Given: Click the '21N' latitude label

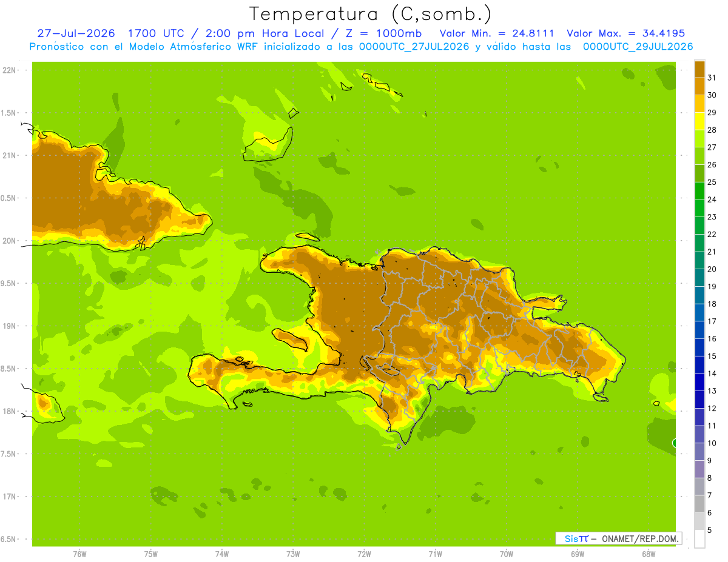Looking at the screenshot, I should coord(8,155).
